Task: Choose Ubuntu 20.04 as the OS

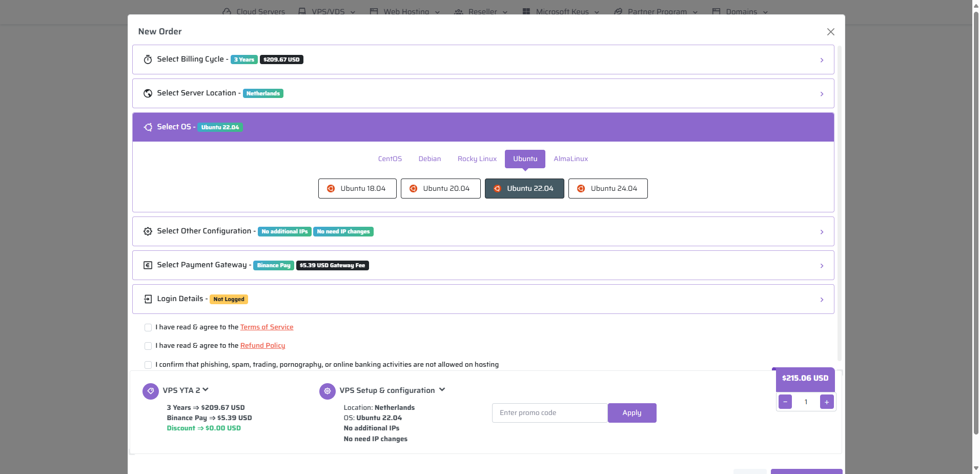Action: click(441, 188)
